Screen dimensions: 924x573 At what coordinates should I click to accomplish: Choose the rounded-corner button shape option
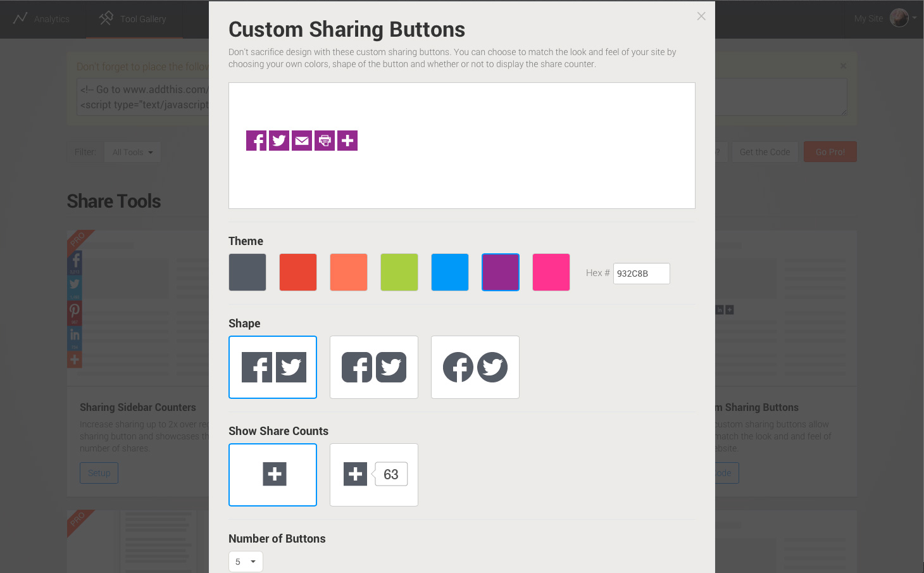(x=374, y=367)
